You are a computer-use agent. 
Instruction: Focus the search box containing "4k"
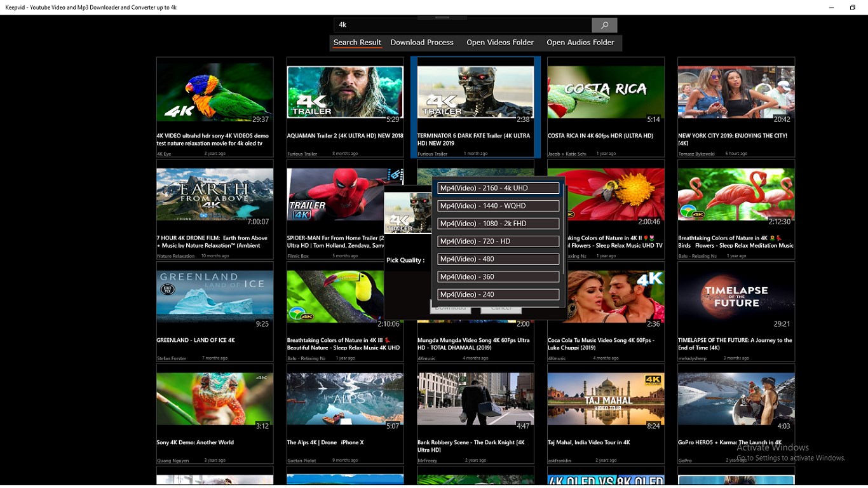pos(463,25)
